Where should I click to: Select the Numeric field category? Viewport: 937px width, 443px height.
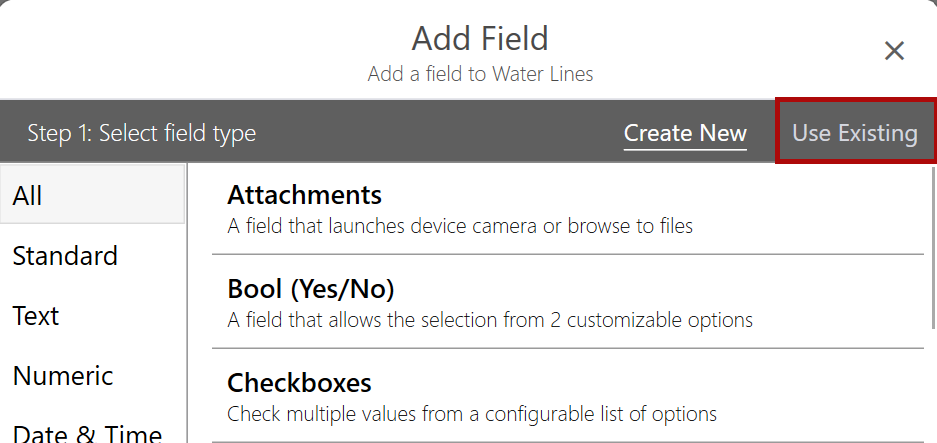coord(63,376)
